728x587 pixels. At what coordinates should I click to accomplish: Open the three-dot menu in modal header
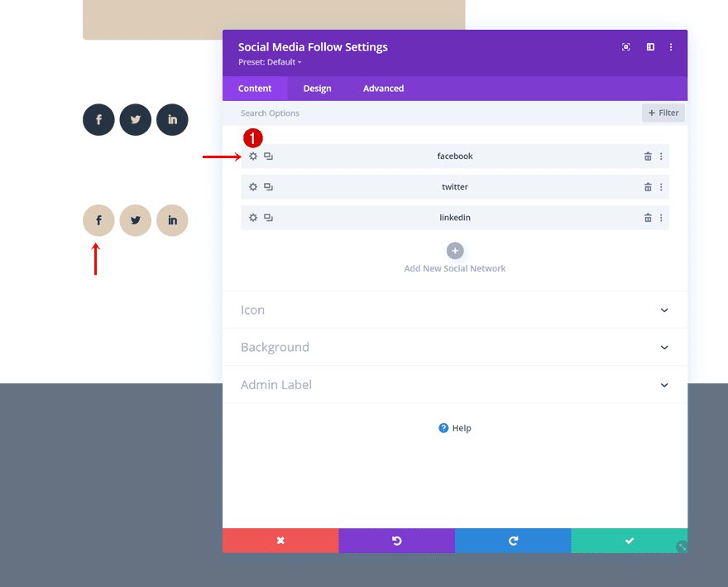click(671, 46)
